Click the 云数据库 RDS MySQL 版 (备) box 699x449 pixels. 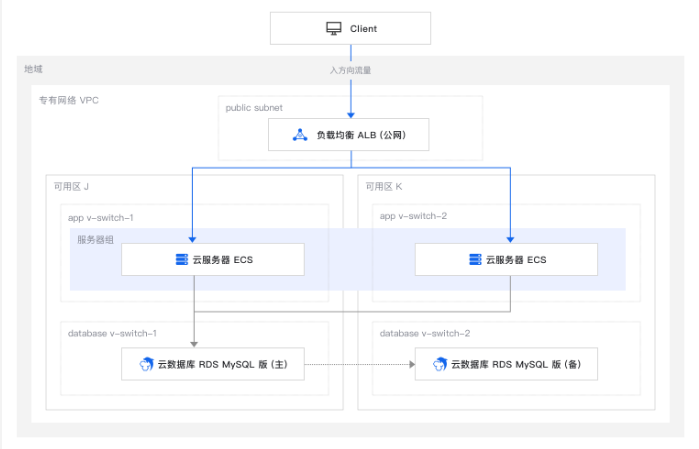(x=506, y=364)
